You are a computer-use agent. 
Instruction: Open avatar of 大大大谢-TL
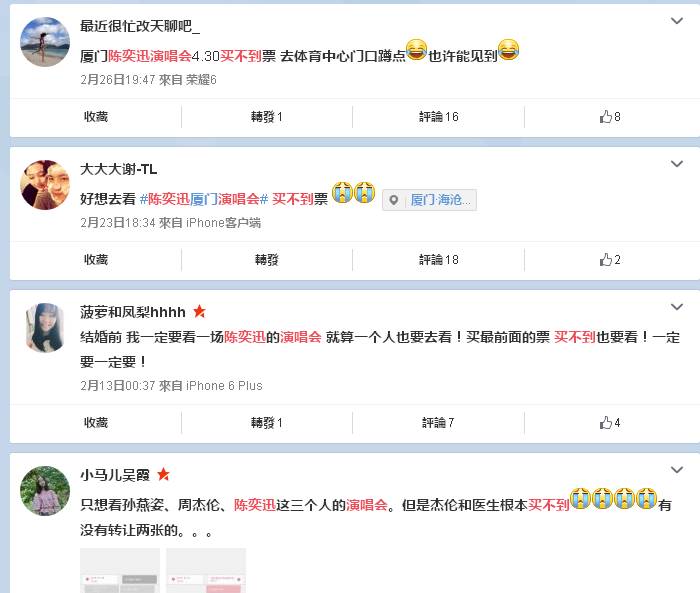[45, 185]
